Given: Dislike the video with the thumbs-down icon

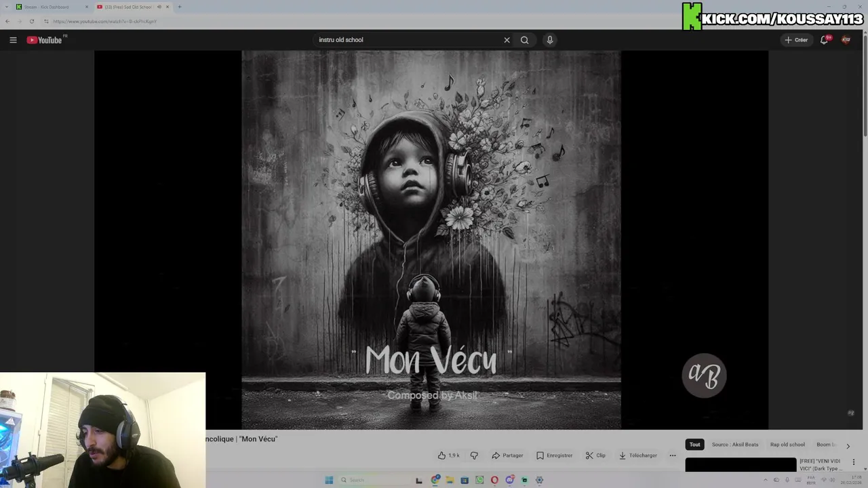Looking at the screenshot, I should (474, 455).
